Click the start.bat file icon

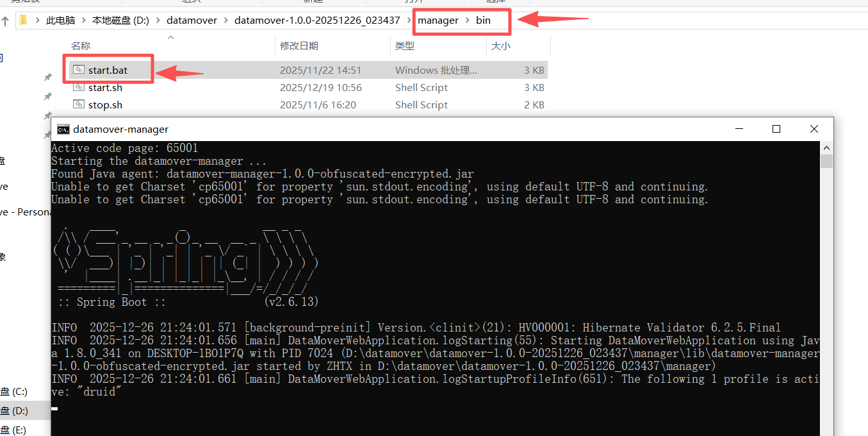(79, 70)
